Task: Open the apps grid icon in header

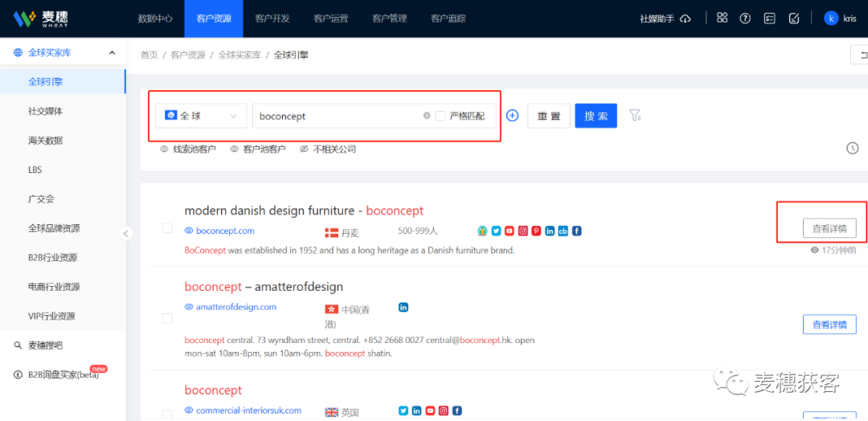Action: click(x=722, y=18)
